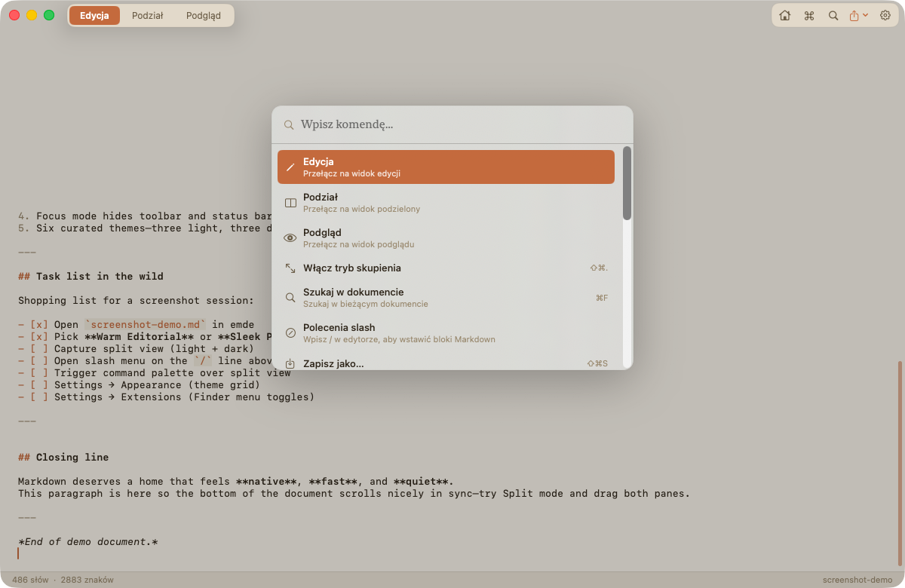Click 'Settings → Extensions (Finder menu toggles)' line
Viewport: 905px width, 588px height.
[x=166, y=397]
